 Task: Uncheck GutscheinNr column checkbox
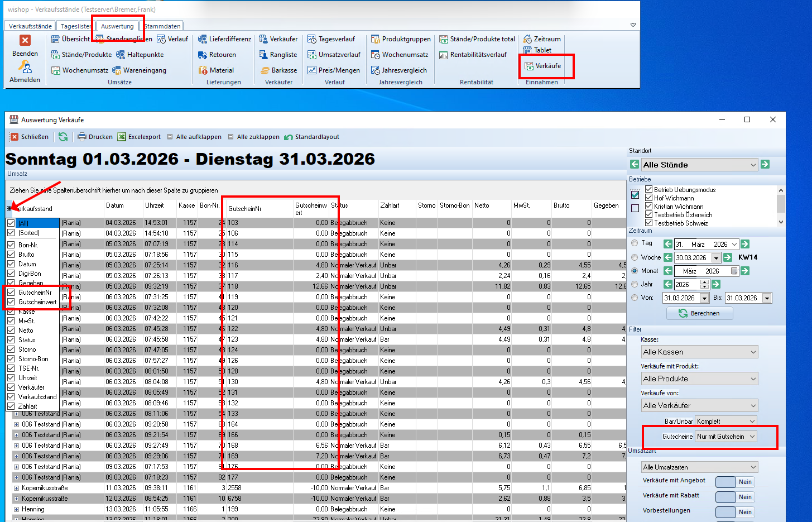11,292
